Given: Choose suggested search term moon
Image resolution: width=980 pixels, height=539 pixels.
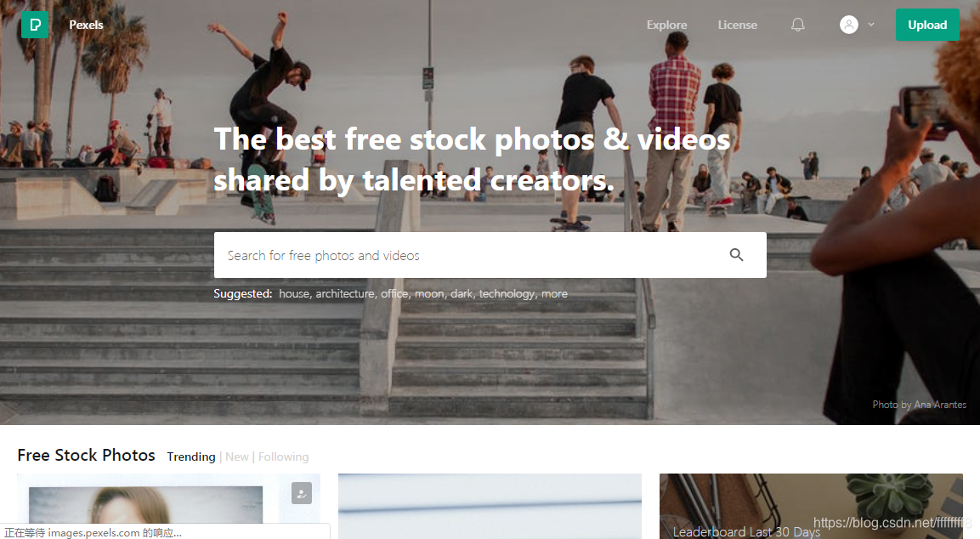Looking at the screenshot, I should pyautogui.click(x=429, y=294).
